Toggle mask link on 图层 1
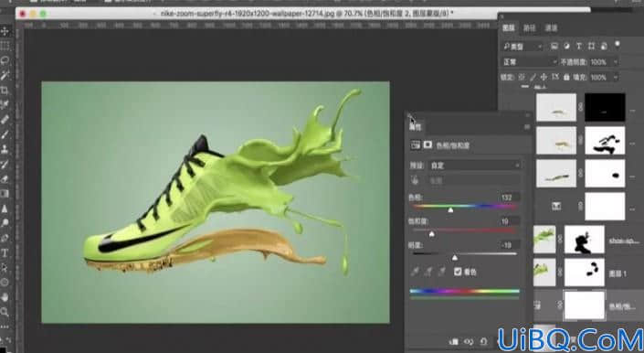The height and width of the screenshot is (353, 644). [560, 272]
